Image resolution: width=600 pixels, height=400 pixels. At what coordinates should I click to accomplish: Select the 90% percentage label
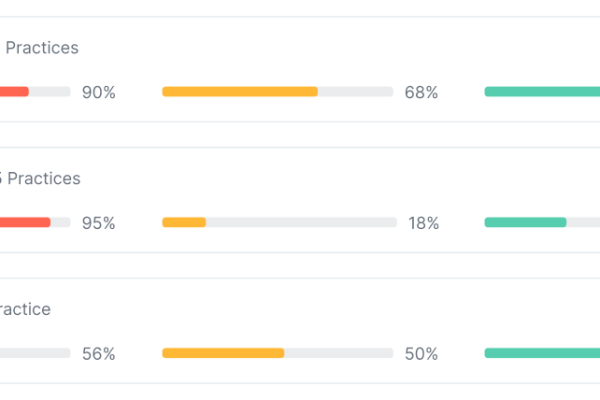pyautogui.click(x=99, y=92)
